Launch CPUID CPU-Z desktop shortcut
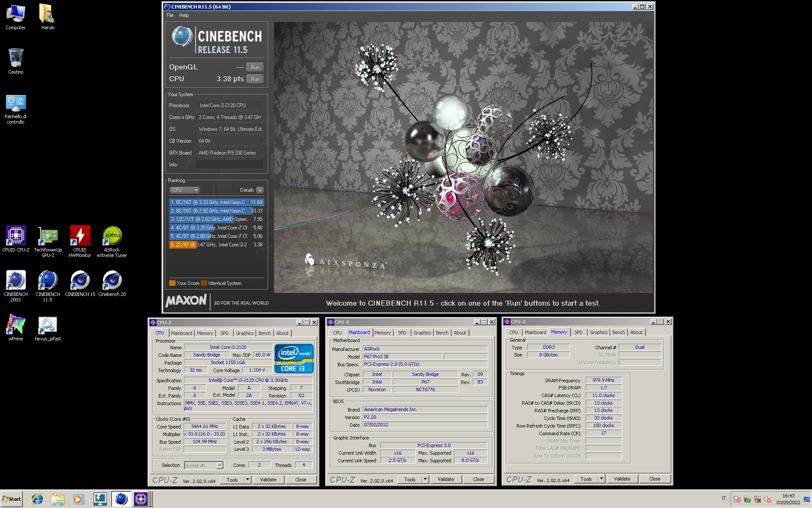The height and width of the screenshot is (508, 812). click(x=16, y=239)
